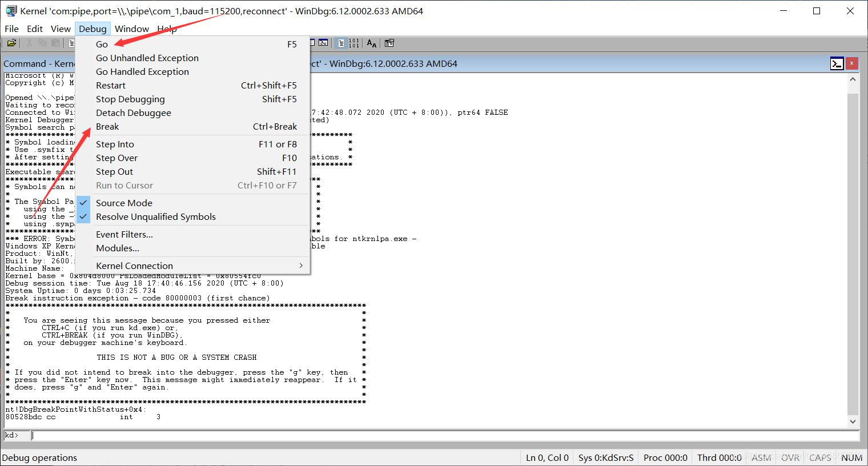Click the NUM status bar indicator
Image resolution: width=868 pixels, height=466 pixels.
851,457
